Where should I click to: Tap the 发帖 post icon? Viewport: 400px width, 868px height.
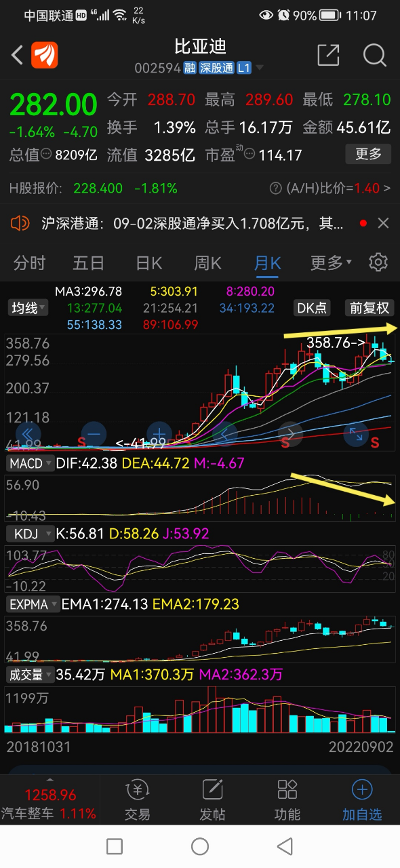tap(212, 800)
